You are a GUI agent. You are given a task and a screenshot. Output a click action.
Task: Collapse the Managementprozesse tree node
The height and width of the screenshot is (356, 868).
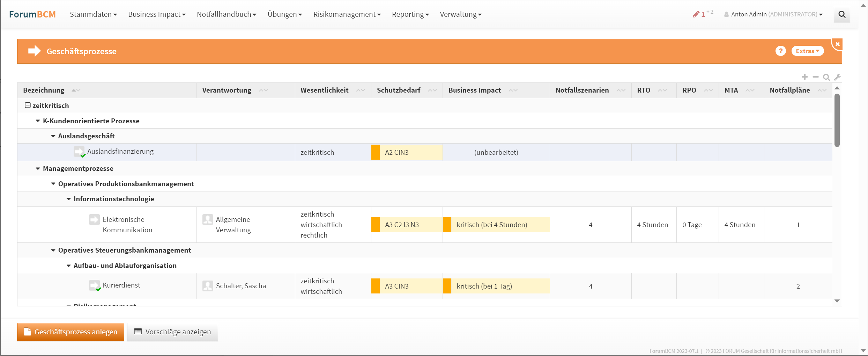pyautogui.click(x=38, y=168)
